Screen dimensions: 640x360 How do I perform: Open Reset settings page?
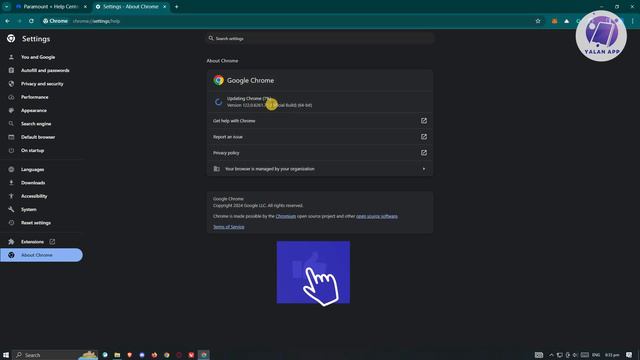coord(36,223)
